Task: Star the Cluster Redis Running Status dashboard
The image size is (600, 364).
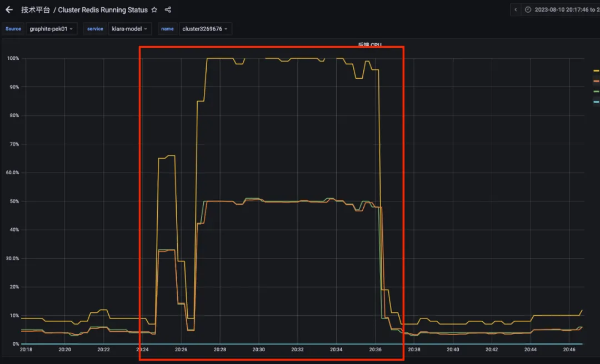Action: coord(154,10)
